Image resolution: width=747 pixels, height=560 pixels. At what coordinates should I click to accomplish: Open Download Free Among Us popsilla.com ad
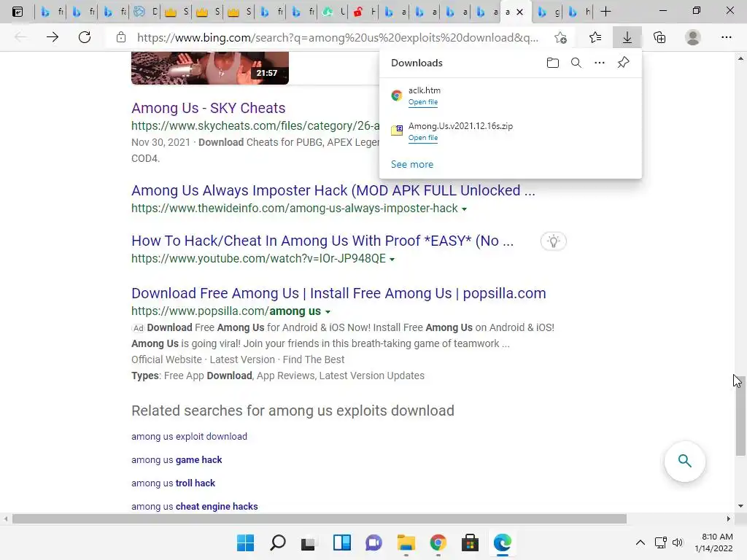(x=338, y=293)
